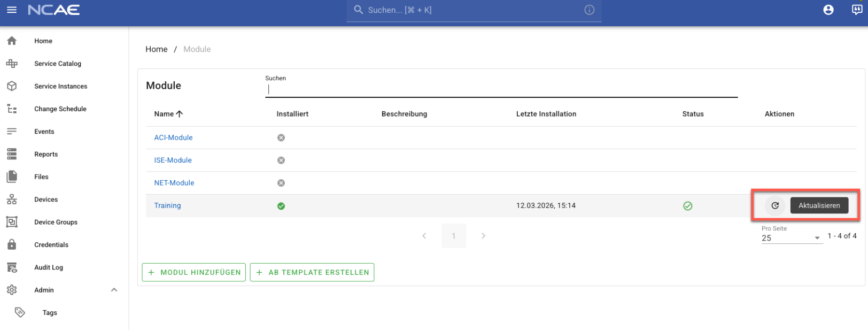Screen dimensions: 868x330
Task: Open Device Groups in sidebar
Action: click(56, 222)
